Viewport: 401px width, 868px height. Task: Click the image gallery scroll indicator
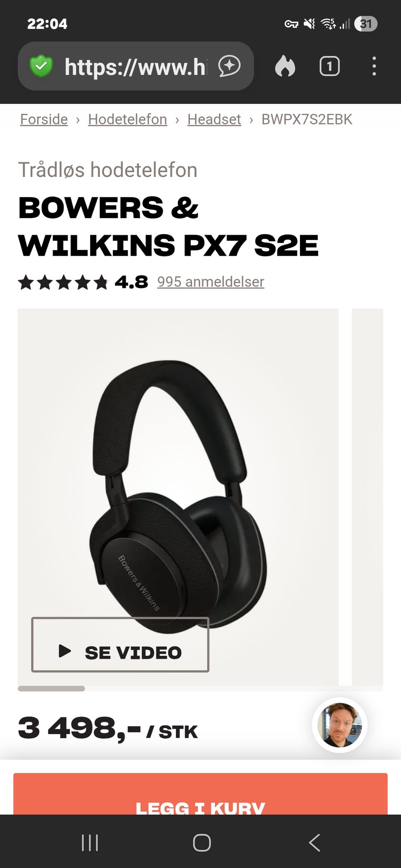pyautogui.click(x=51, y=689)
